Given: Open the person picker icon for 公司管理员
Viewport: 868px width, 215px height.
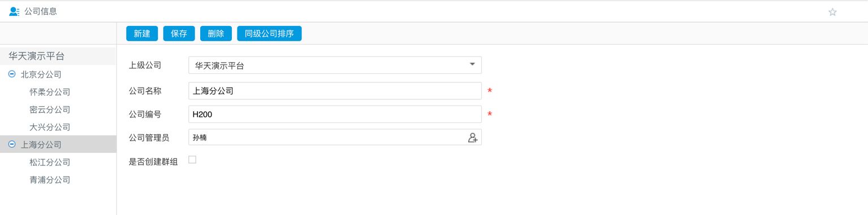Looking at the screenshot, I should [473, 137].
